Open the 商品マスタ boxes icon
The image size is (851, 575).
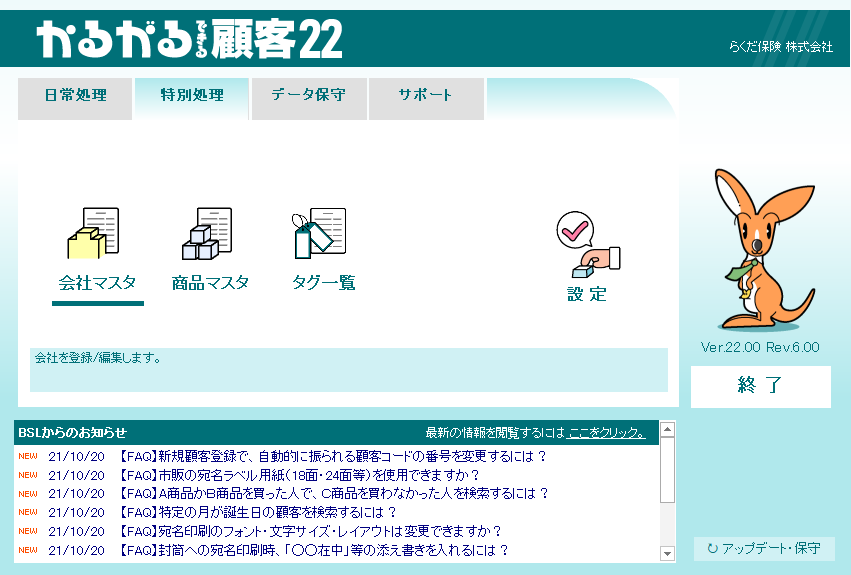pos(207,233)
